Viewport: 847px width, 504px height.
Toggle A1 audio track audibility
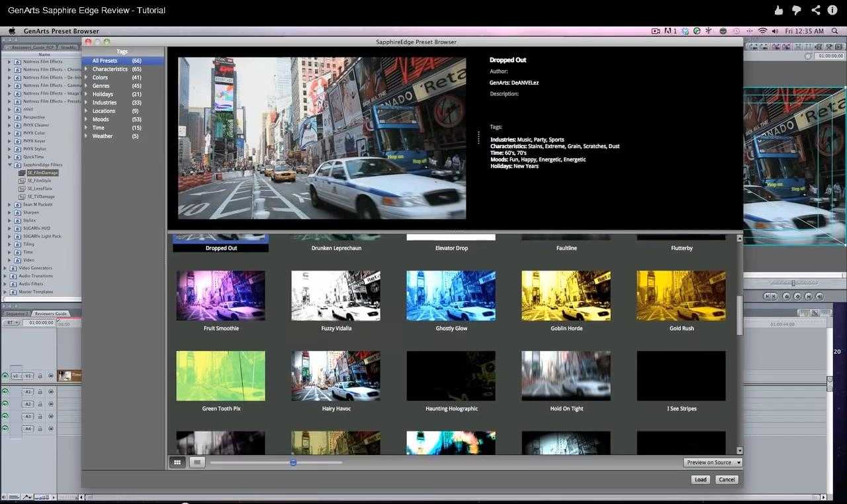5,392
